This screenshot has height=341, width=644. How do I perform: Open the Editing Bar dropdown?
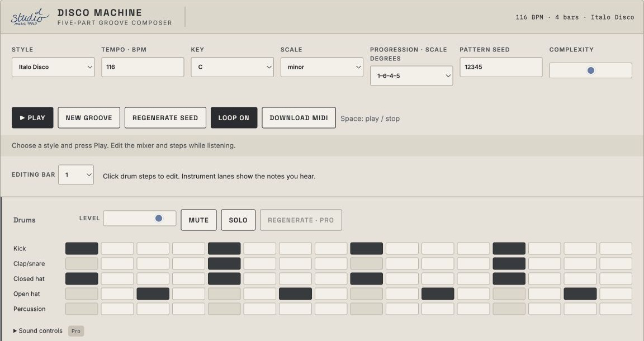point(76,174)
